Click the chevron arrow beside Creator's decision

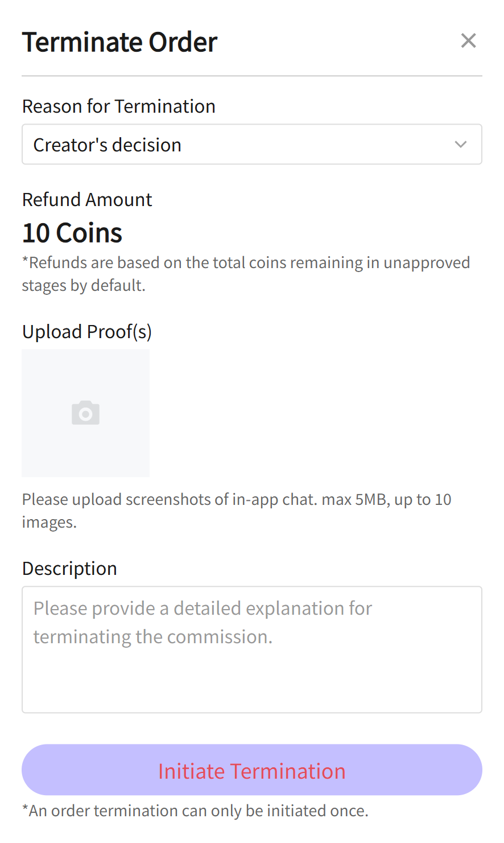coord(461,145)
